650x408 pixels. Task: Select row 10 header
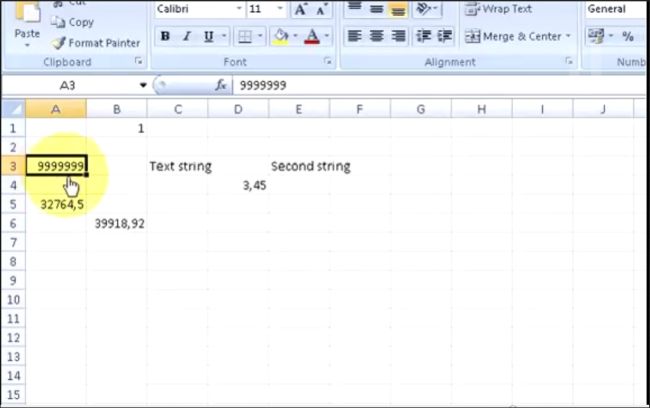coord(13,299)
